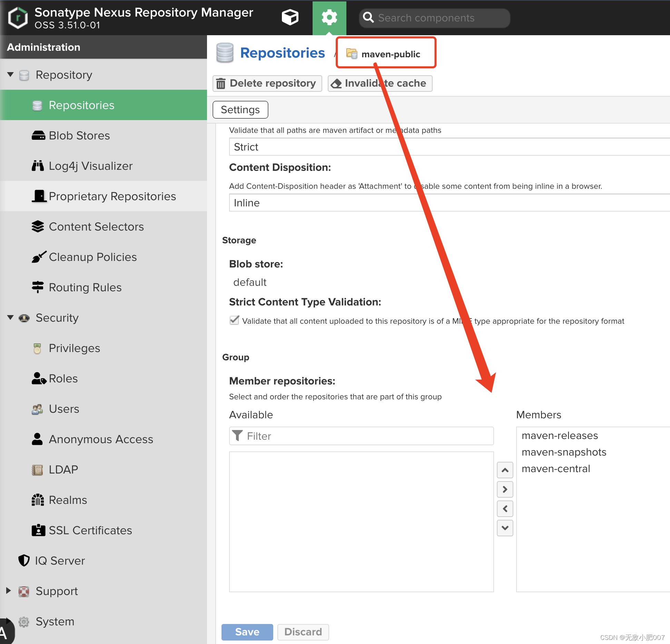This screenshot has height=644, width=670.
Task: Collapse the Repository section
Action: (10, 75)
